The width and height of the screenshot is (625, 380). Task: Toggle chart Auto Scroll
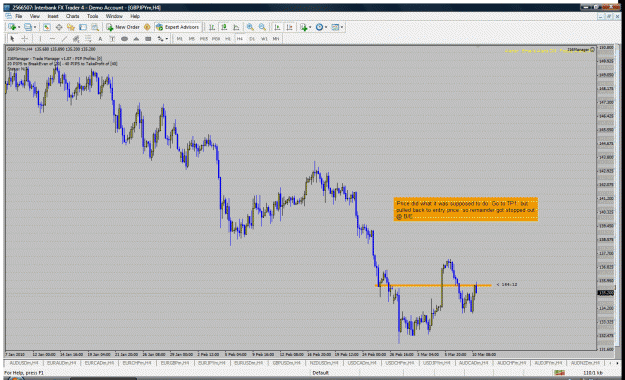coord(277,27)
